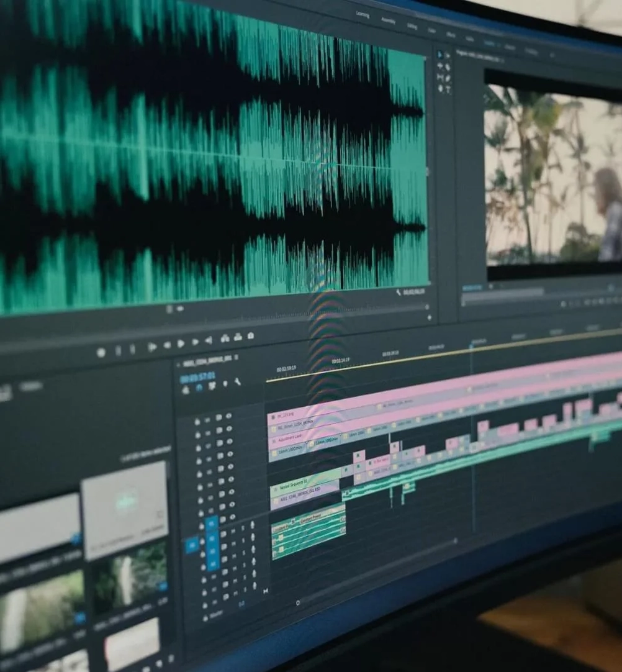Viewport: 622px width, 672px height.
Task: Click the blue A1 source patch button
Action: pyautogui.click(x=192, y=545)
